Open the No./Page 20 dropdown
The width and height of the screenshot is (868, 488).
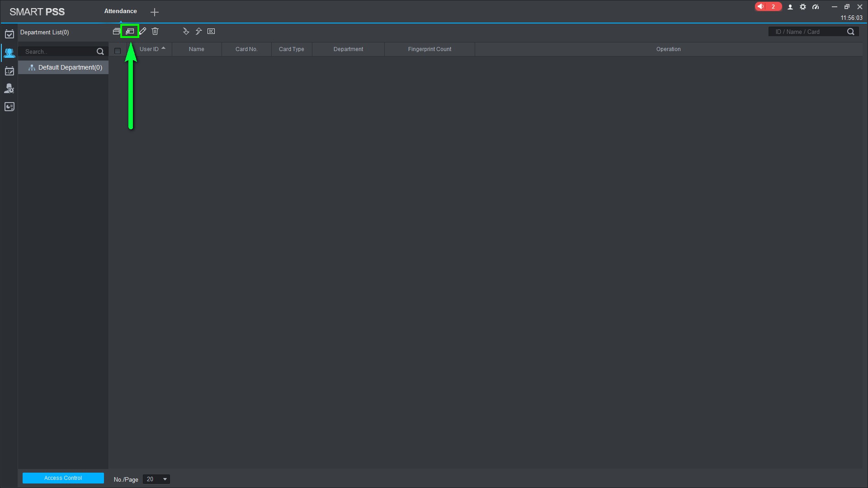pos(156,479)
